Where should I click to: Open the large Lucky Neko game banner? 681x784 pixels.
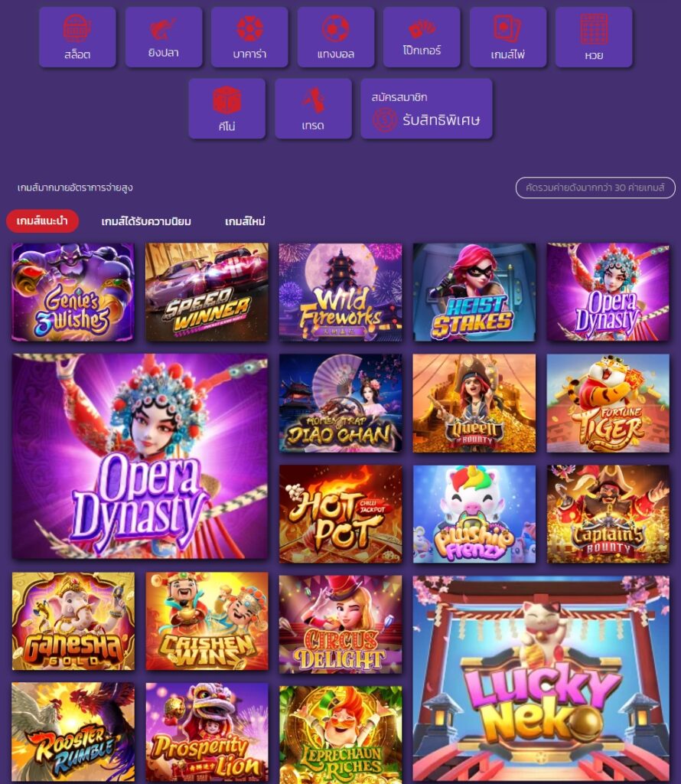[541, 679]
